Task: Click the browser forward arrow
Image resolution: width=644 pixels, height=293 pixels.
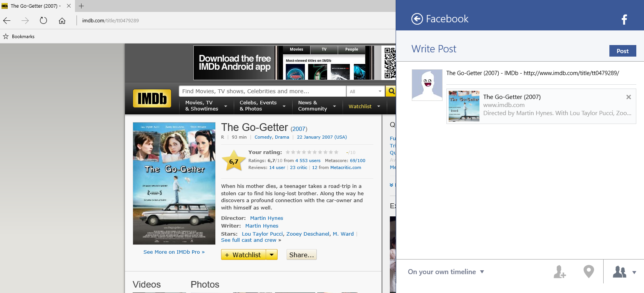Action: (25, 20)
